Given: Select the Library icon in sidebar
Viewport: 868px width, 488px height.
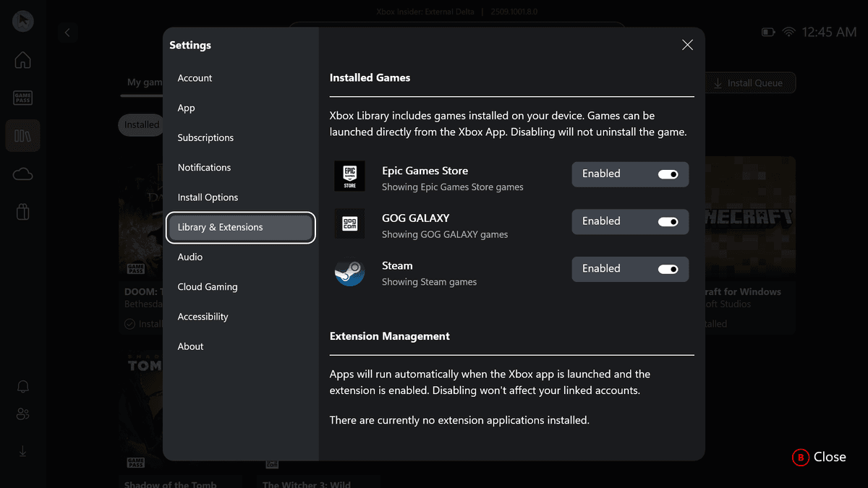Looking at the screenshot, I should click(x=22, y=135).
